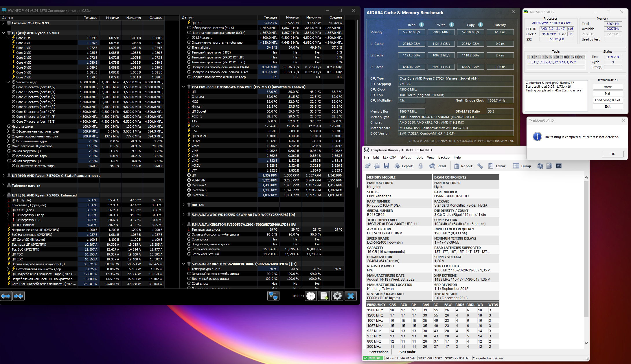
Task: Click the Load config & exit button
Action: [x=607, y=100]
